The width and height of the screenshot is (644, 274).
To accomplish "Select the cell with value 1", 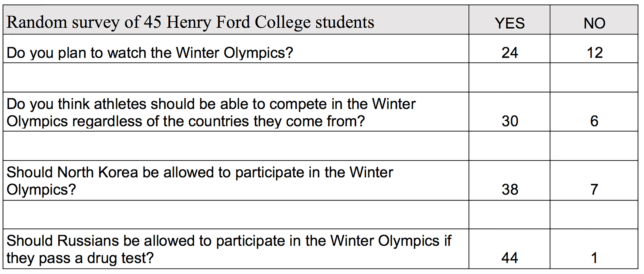I will point(594,249).
